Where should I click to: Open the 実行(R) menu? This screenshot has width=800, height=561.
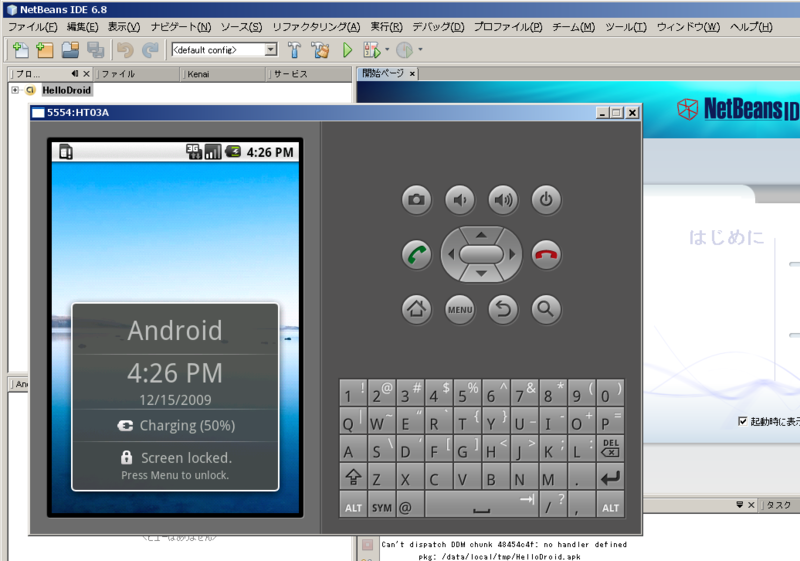click(386, 27)
